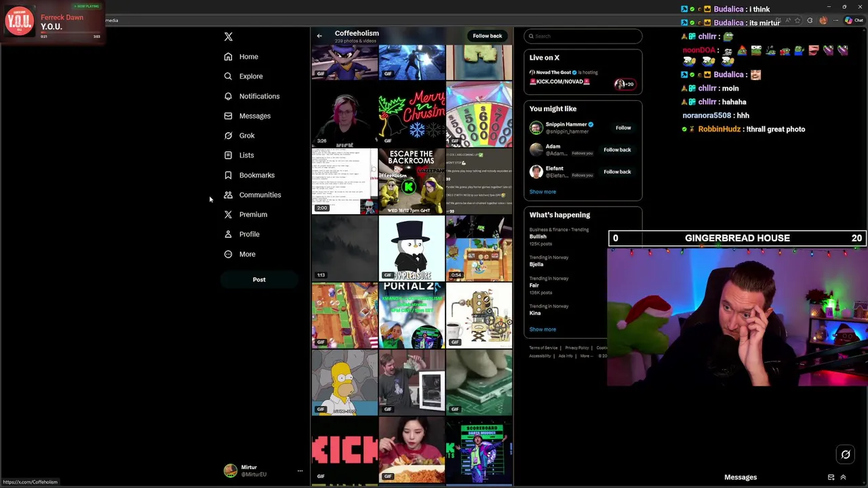Open the woman eating GIF thumbnail
The width and height of the screenshot is (868, 488).
point(412,449)
